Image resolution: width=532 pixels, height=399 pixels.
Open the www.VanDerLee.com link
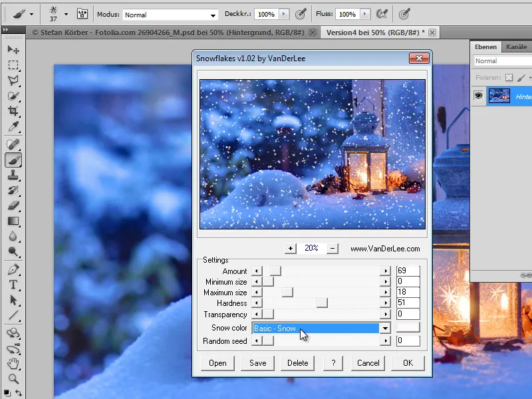[385, 249]
